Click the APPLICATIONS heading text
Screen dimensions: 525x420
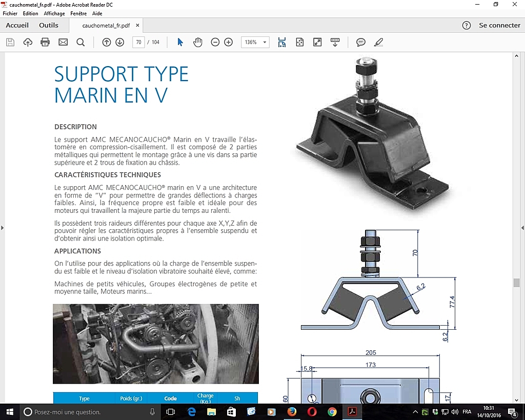click(78, 251)
